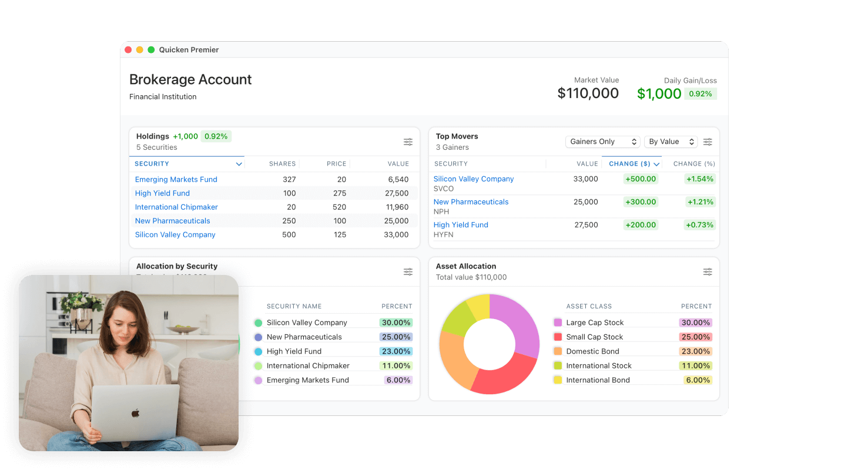Open the Top Movers filter settings

pyautogui.click(x=708, y=142)
